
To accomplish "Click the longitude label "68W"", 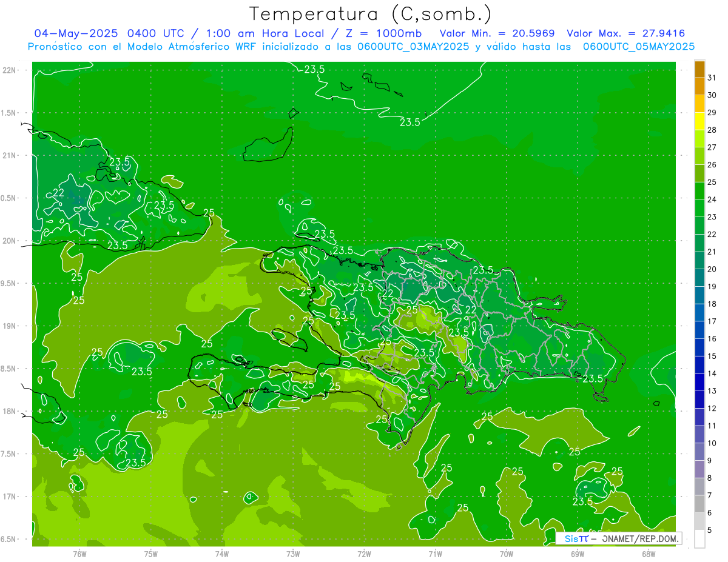I will (648, 554).
